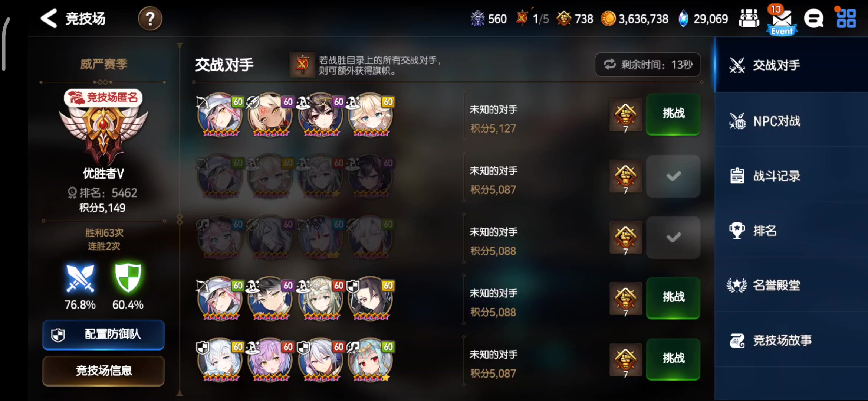Select the 交战对手 tab in sidebar
The width and height of the screenshot is (868, 401).
792,65
